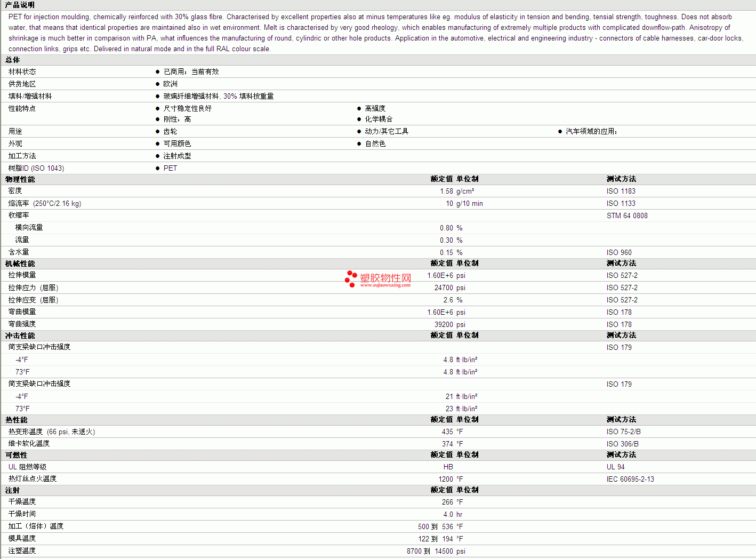Click the 热性能 section header
The height and width of the screenshot is (559, 756).
[16, 420]
